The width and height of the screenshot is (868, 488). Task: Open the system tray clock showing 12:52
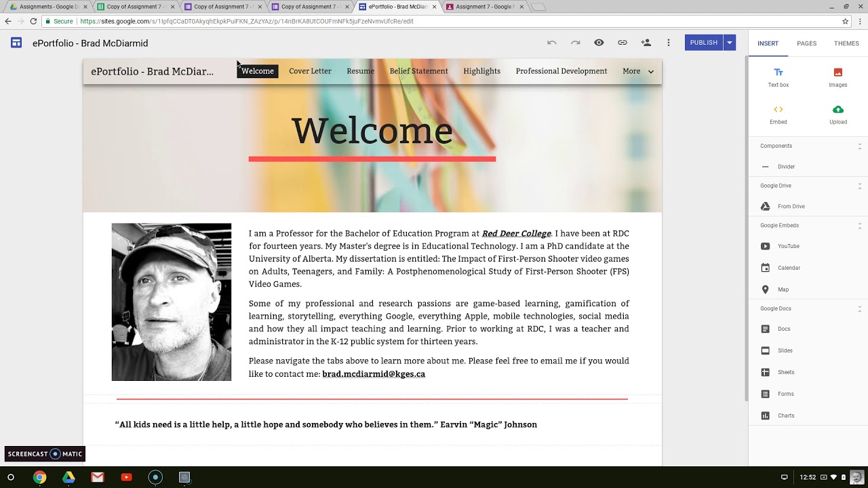click(808, 477)
